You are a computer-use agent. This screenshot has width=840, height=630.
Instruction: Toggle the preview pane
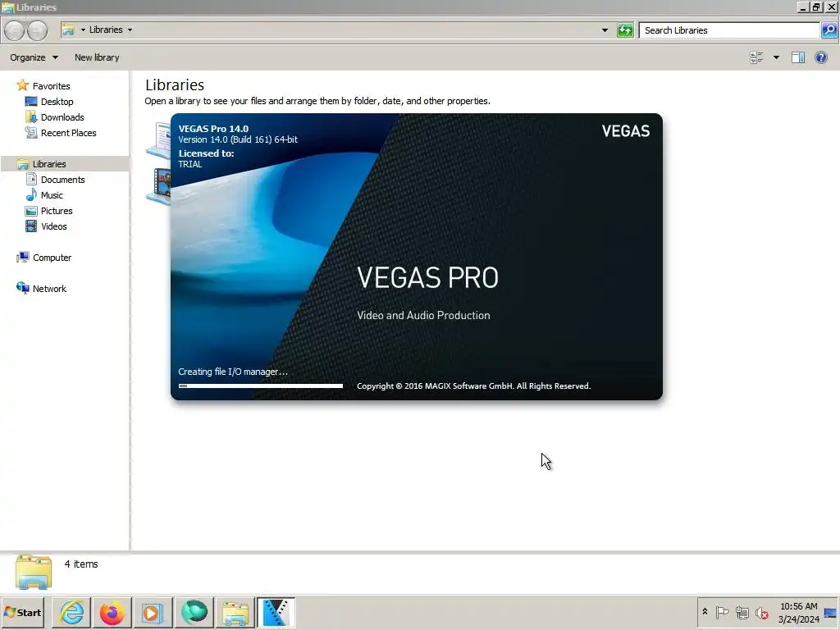point(798,57)
